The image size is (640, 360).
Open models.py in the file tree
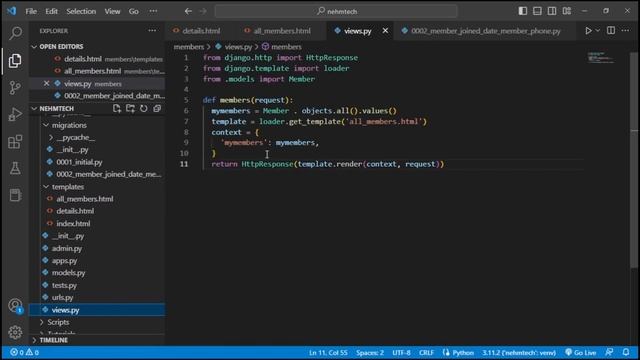tap(68, 273)
